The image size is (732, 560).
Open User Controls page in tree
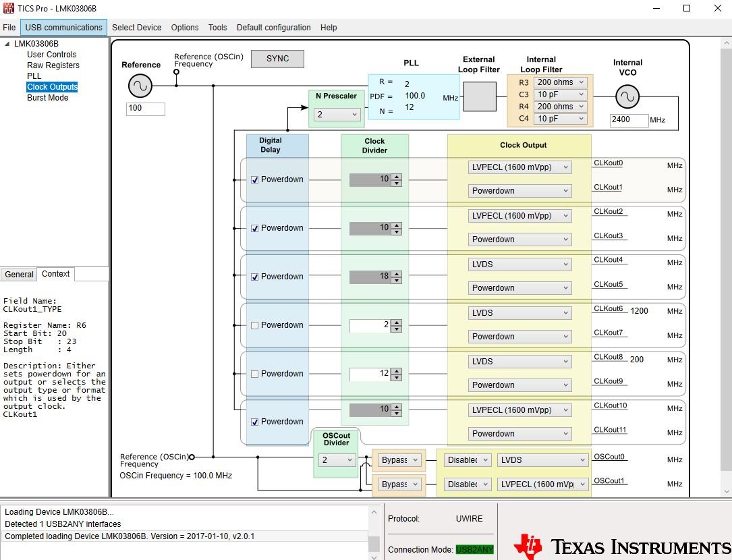click(x=51, y=55)
